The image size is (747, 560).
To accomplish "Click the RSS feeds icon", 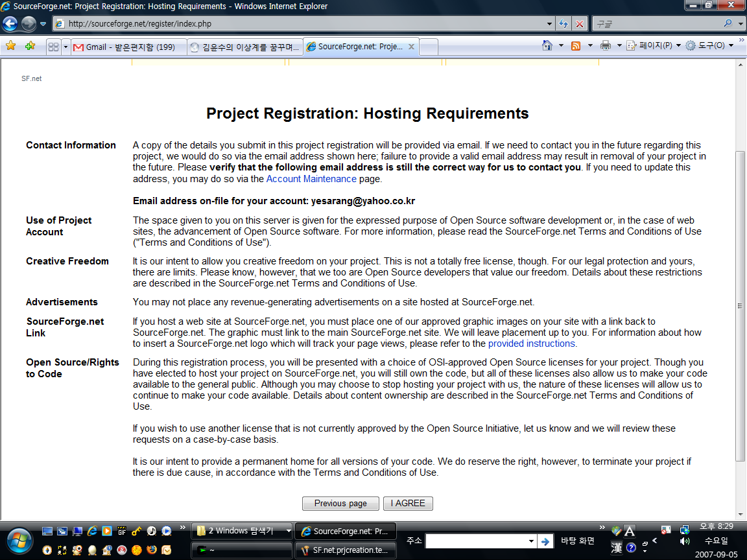I will pyautogui.click(x=576, y=46).
